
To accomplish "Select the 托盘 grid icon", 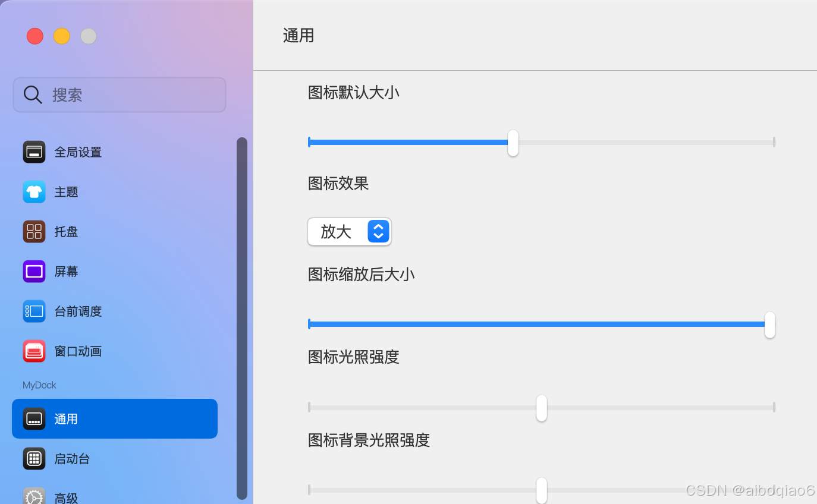I will pyautogui.click(x=34, y=232).
